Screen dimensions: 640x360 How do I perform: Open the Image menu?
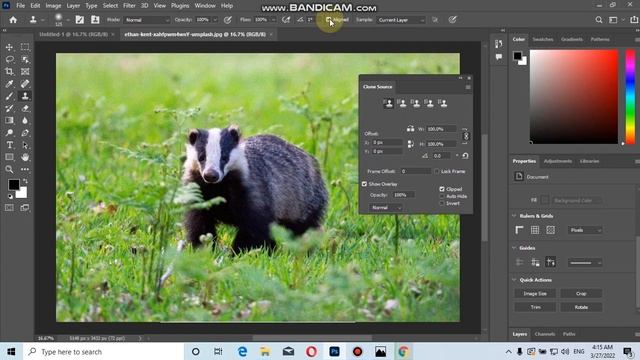[x=53, y=6]
